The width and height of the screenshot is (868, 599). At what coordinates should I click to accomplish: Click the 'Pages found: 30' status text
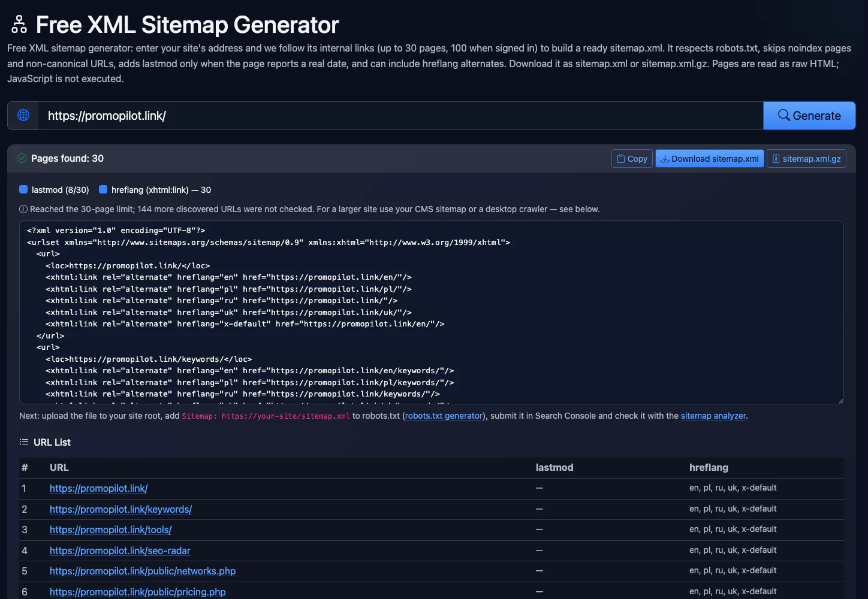pyautogui.click(x=67, y=158)
